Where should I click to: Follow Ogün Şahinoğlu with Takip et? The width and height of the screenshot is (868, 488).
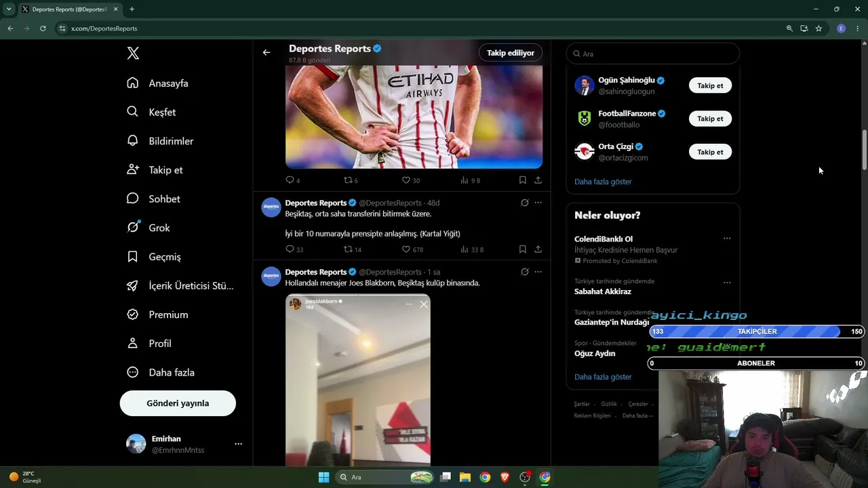click(710, 85)
